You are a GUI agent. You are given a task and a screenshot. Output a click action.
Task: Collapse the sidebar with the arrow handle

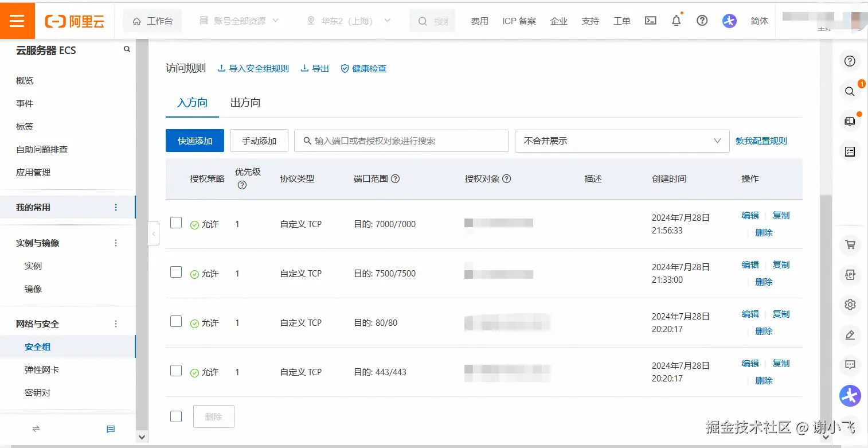click(x=153, y=233)
